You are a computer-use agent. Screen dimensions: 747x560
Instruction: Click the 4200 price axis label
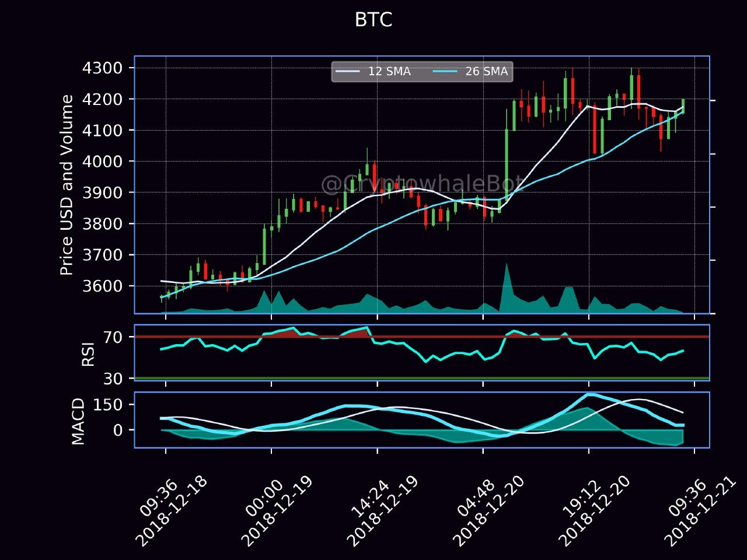(x=104, y=99)
